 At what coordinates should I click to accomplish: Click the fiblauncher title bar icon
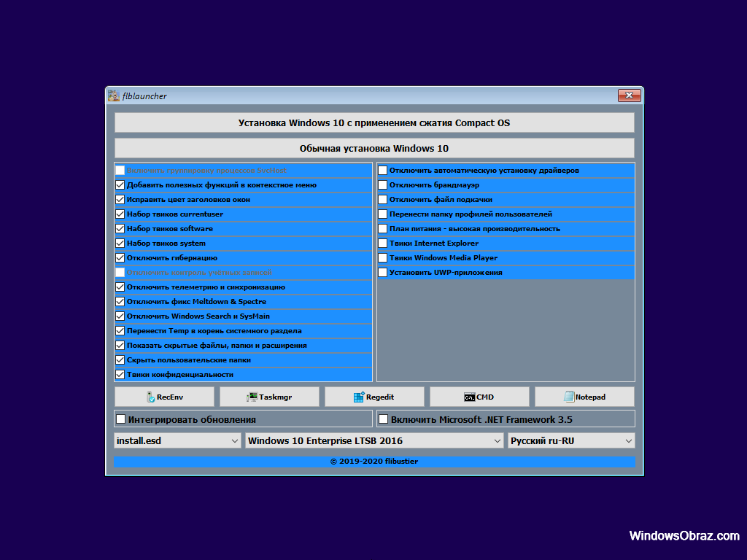coord(114,96)
